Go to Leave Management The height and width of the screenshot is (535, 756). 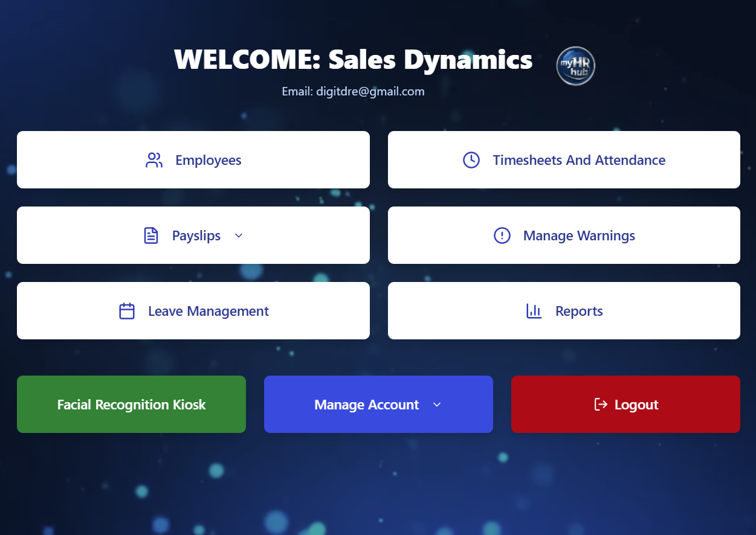(x=193, y=311)
